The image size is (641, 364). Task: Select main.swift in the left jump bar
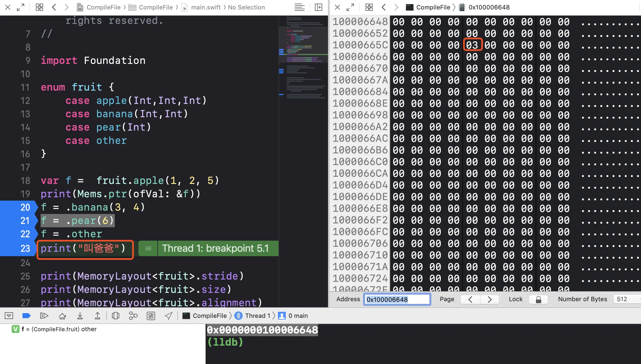coord(206,7)
